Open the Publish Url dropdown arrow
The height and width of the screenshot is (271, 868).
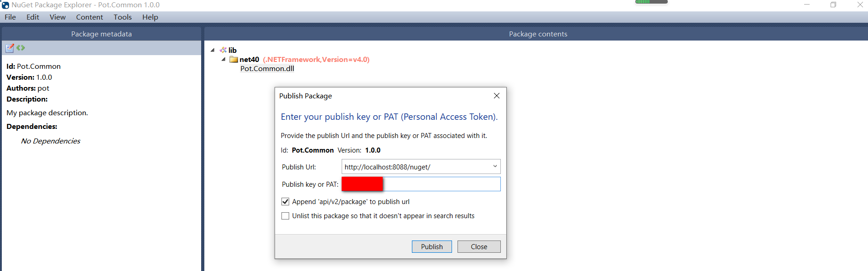click(x=495, y=167)
